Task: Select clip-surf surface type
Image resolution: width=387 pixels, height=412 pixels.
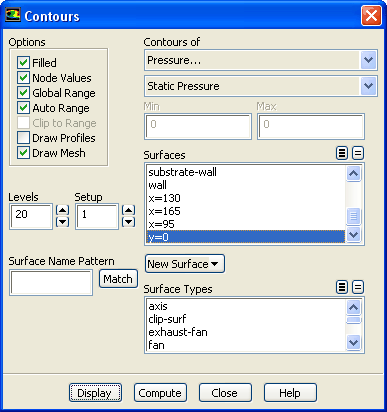Action: [246, 319]
